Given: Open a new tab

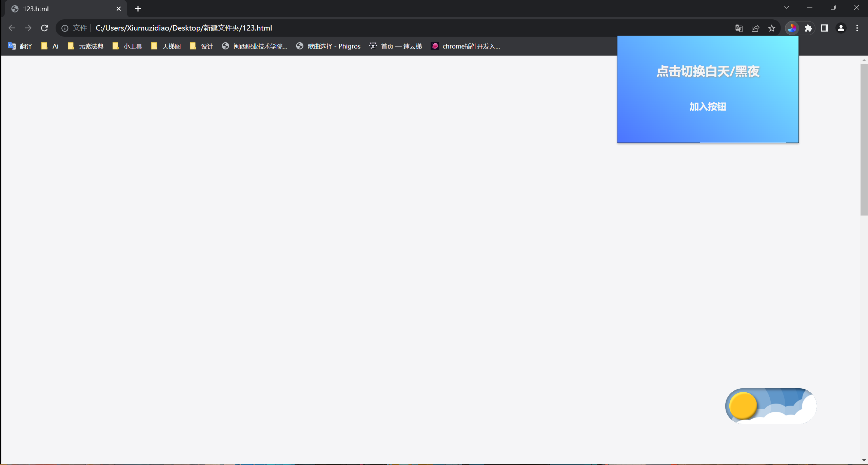Looking at the screenshot, I should 138,9.
